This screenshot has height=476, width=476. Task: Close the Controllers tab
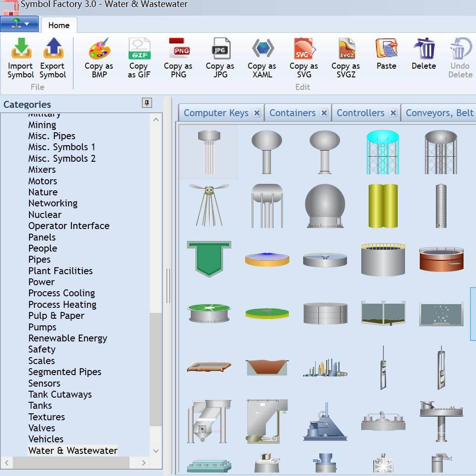pos(393,113)
